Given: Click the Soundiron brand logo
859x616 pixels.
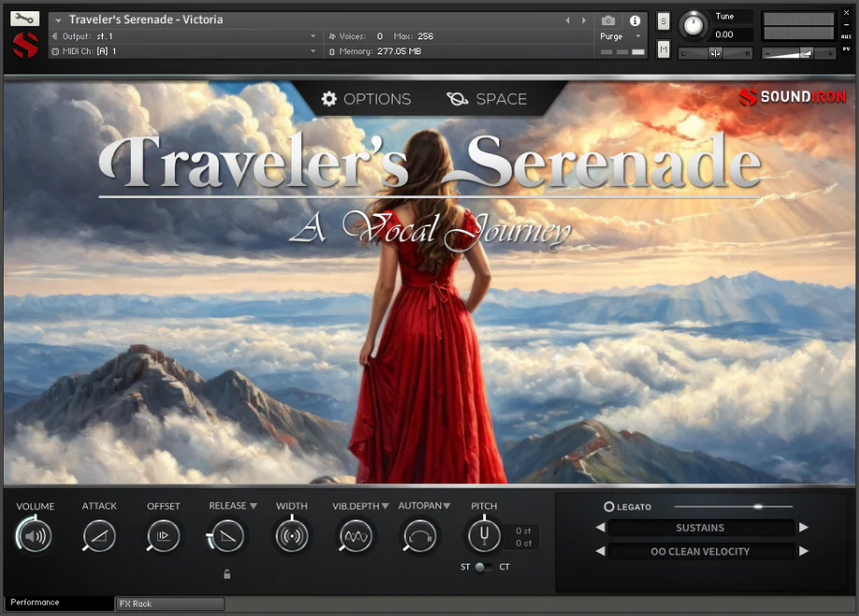Looking at the screenshot, I should point(792,97).
